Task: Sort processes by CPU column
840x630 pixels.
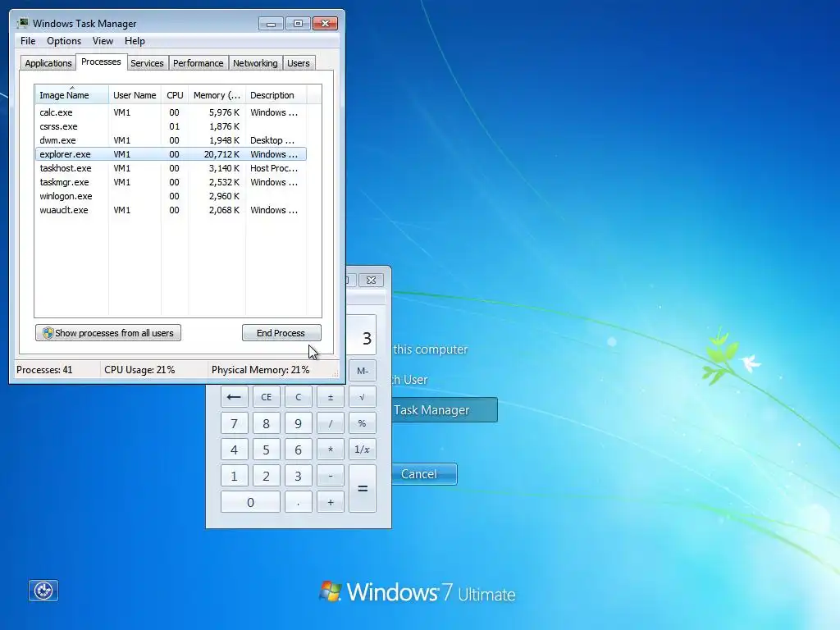Action: [175, 95]
